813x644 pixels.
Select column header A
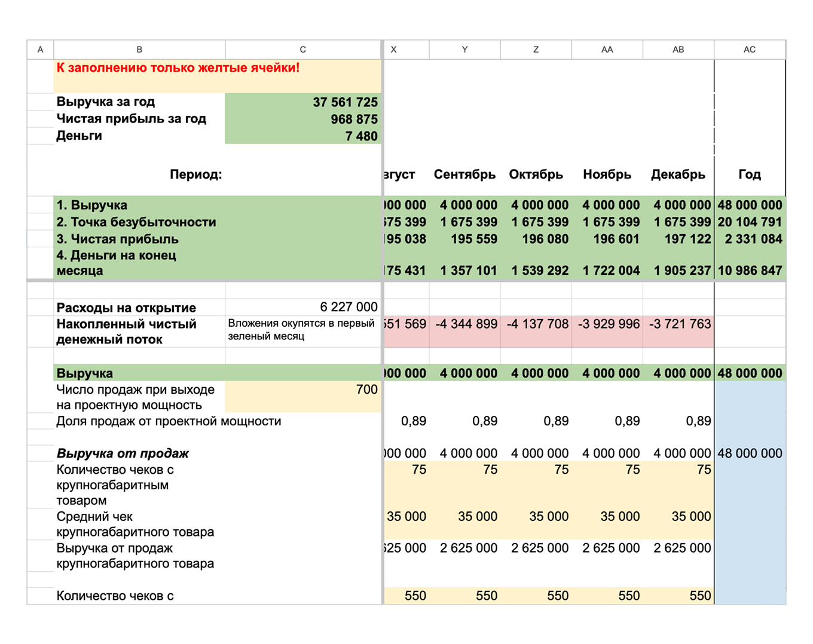[40, 50]
